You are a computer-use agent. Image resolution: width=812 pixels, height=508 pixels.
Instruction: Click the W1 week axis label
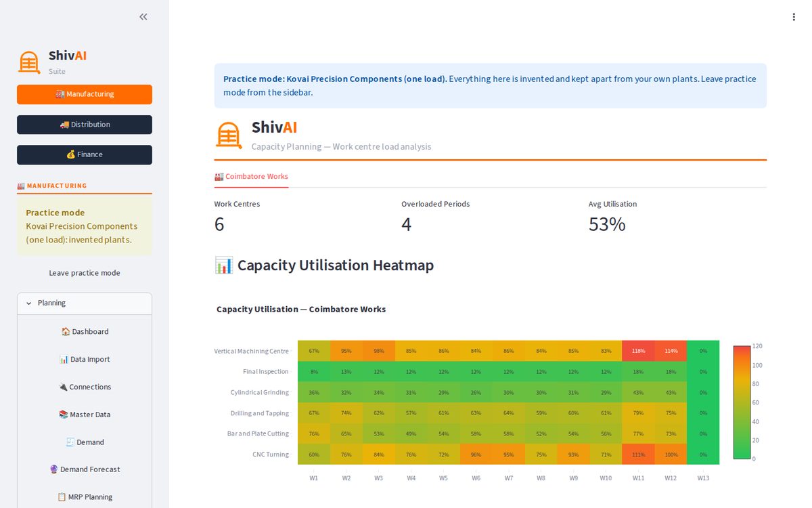click(x=314, y=478)
